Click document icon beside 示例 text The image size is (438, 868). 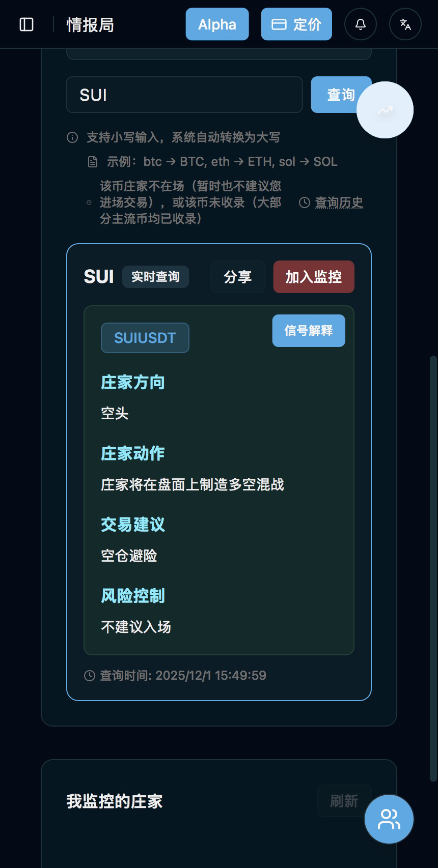pos(93,162)
